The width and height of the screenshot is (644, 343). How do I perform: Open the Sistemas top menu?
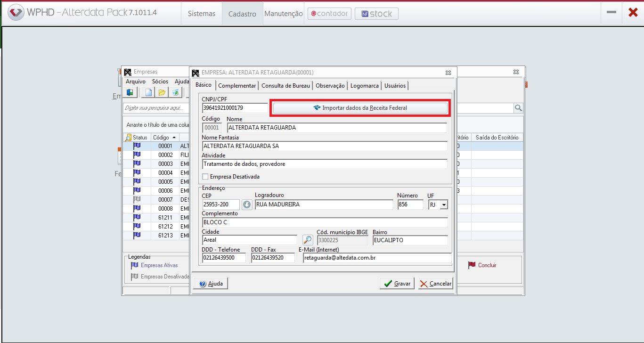click(x=202, y=14)
